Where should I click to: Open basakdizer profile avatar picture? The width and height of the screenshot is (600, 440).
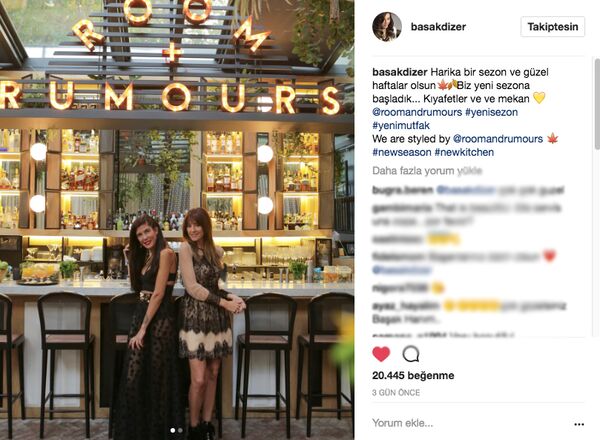[387, 27]
